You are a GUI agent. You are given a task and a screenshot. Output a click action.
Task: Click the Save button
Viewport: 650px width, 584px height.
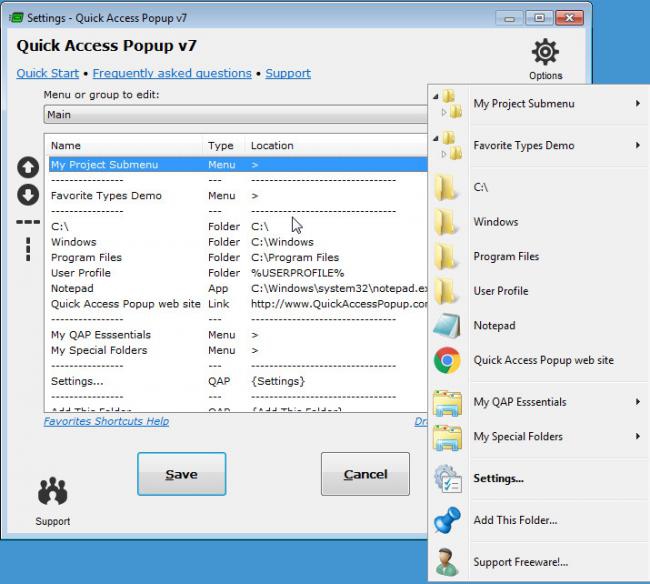182,474
